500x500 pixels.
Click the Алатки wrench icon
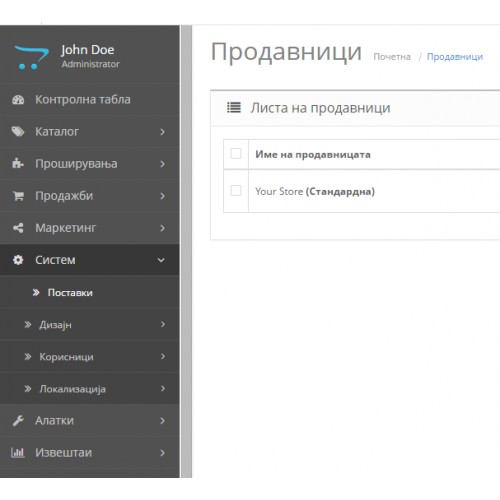click(x=18, y=421)
